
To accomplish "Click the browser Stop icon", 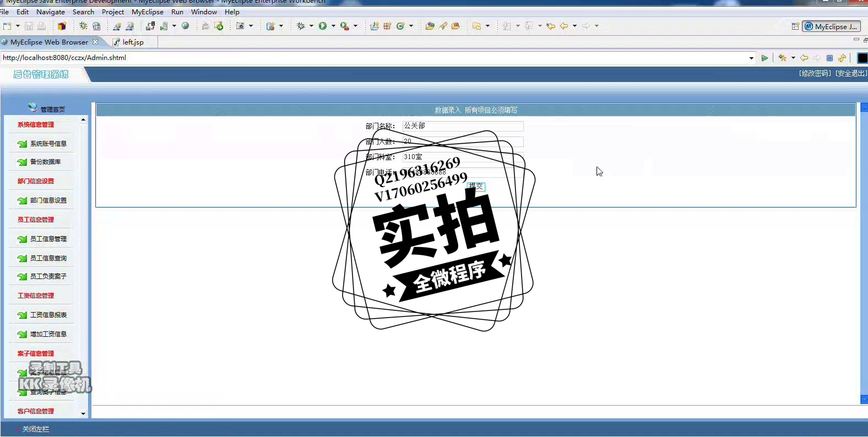I will [829, 58].
